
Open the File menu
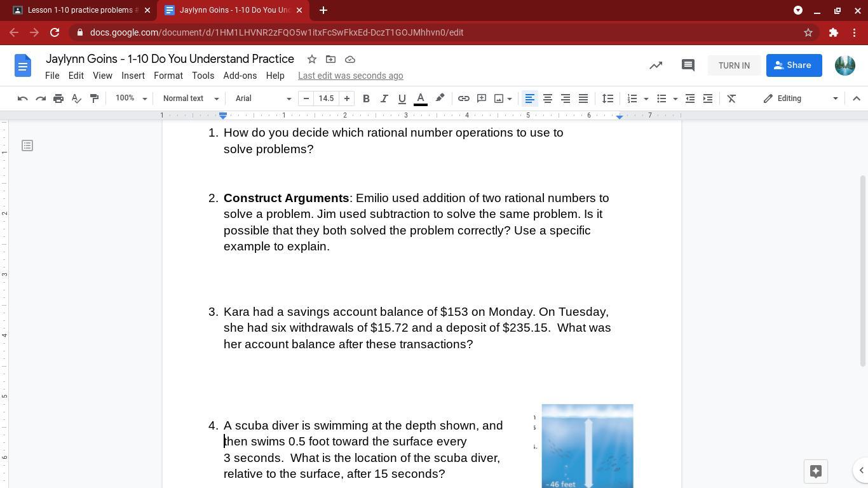click(x=52, y=76)
